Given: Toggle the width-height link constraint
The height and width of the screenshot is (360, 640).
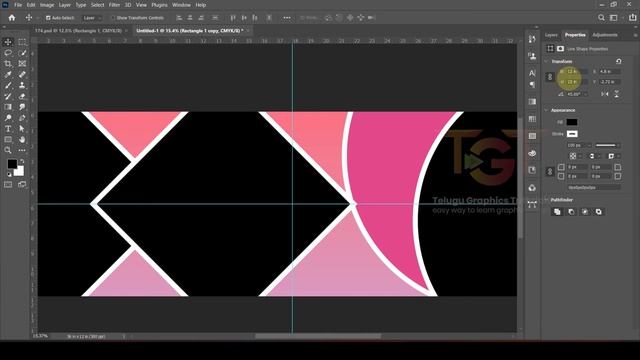Looking at the screenshot, I should click(550, 77).
